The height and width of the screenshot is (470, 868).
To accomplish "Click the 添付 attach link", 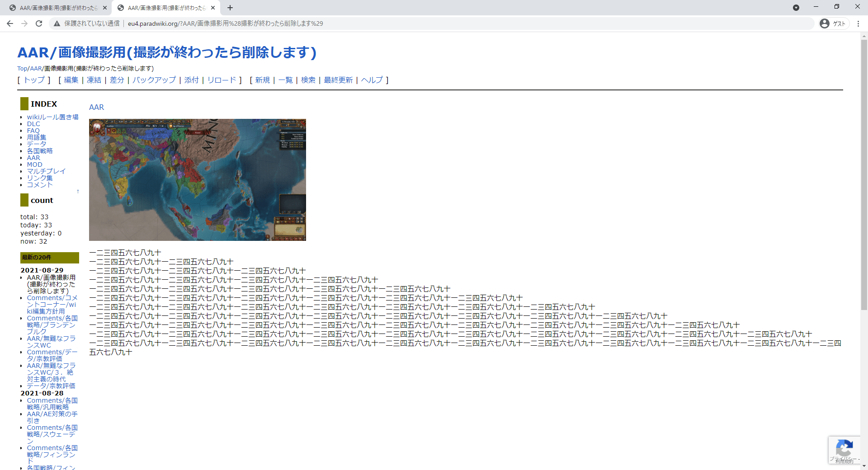I will coord(191,80).
